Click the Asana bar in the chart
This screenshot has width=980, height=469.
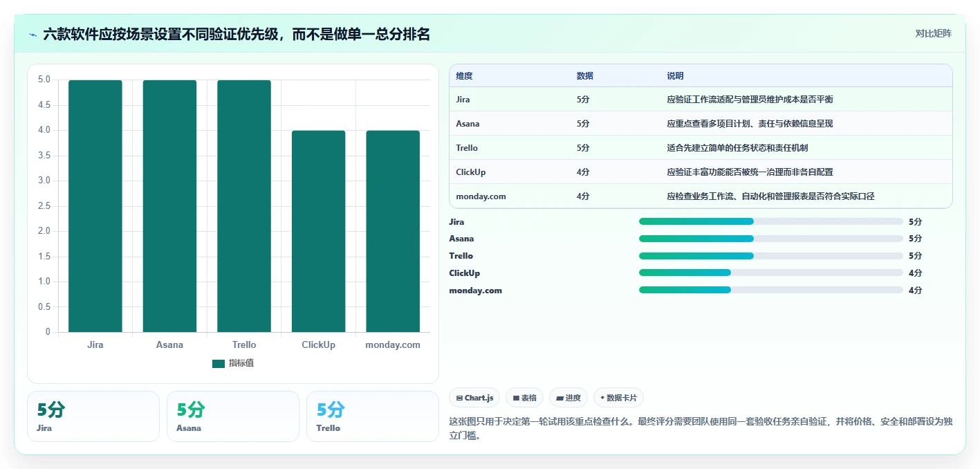click(x=169, y=206)
